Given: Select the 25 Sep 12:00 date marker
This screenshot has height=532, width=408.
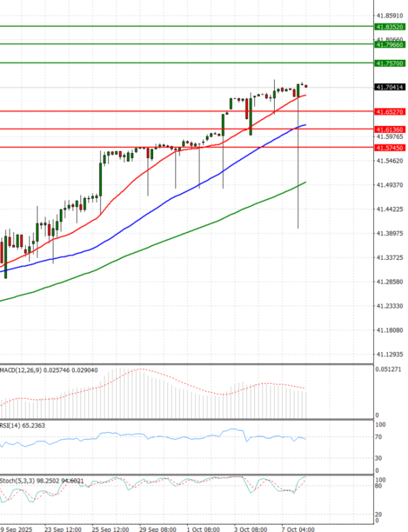Looking at the screenshot, I should (x=109, y=528).
